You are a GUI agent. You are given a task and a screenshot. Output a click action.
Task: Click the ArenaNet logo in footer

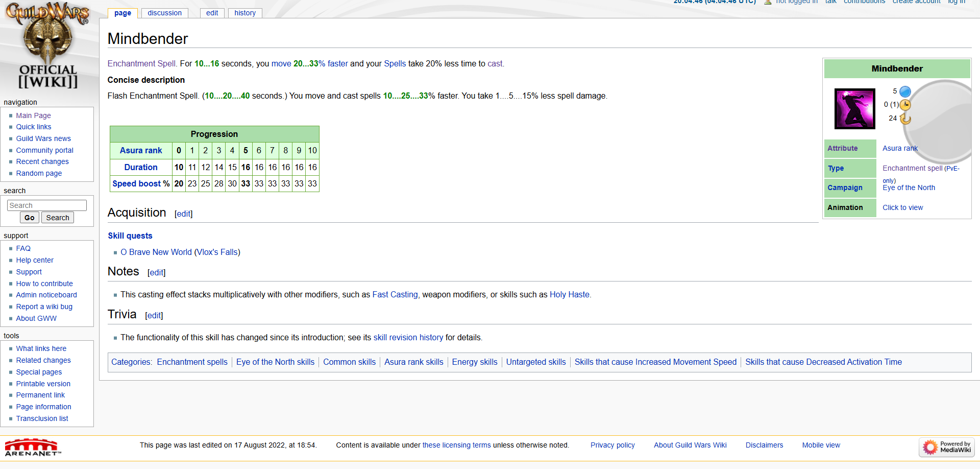33,447
